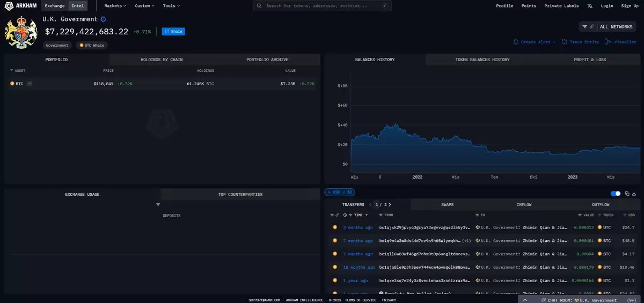The height and width of the screenshot is (303, 644).
Task: Click the chain link icon near All Networks
Action: [592, 27]
